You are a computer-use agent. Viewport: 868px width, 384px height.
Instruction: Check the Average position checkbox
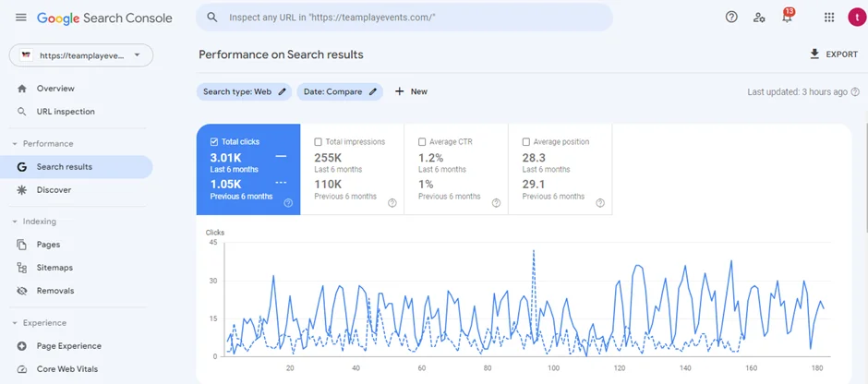pyautogui.click(x=526, y=141)
